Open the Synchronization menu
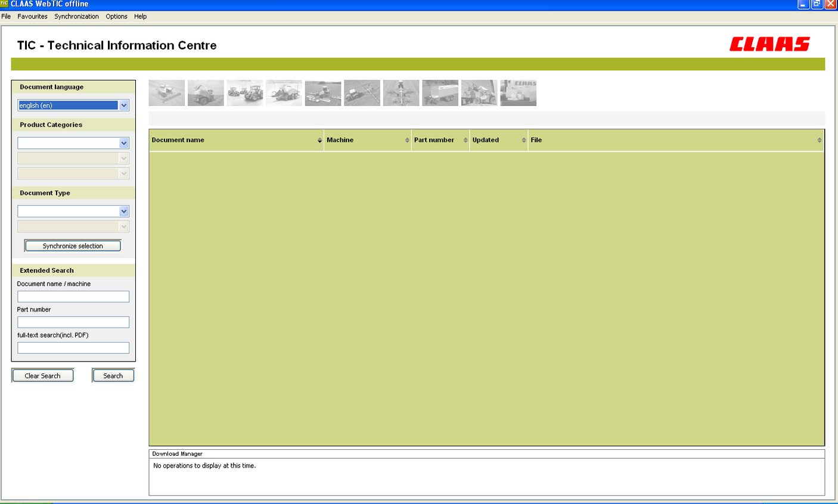The width and height of the screenshot is (838, 504). tap(76, 16)
